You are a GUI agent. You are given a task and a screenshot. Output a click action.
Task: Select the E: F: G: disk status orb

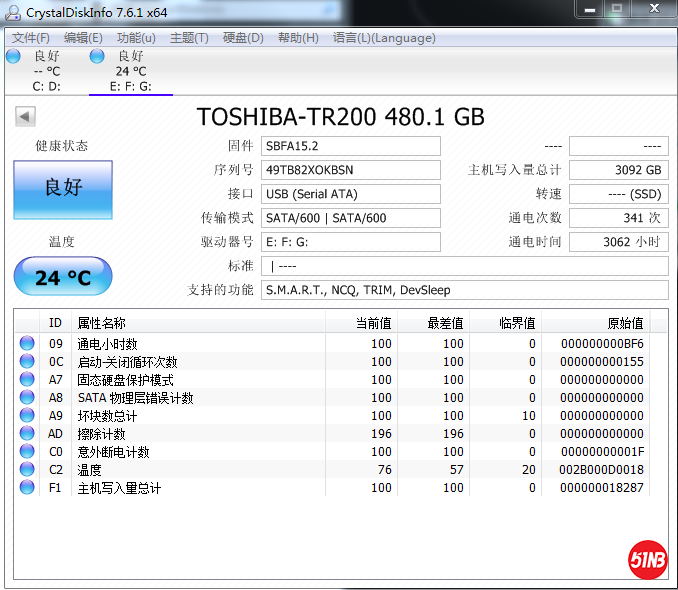tap(97, 56)
